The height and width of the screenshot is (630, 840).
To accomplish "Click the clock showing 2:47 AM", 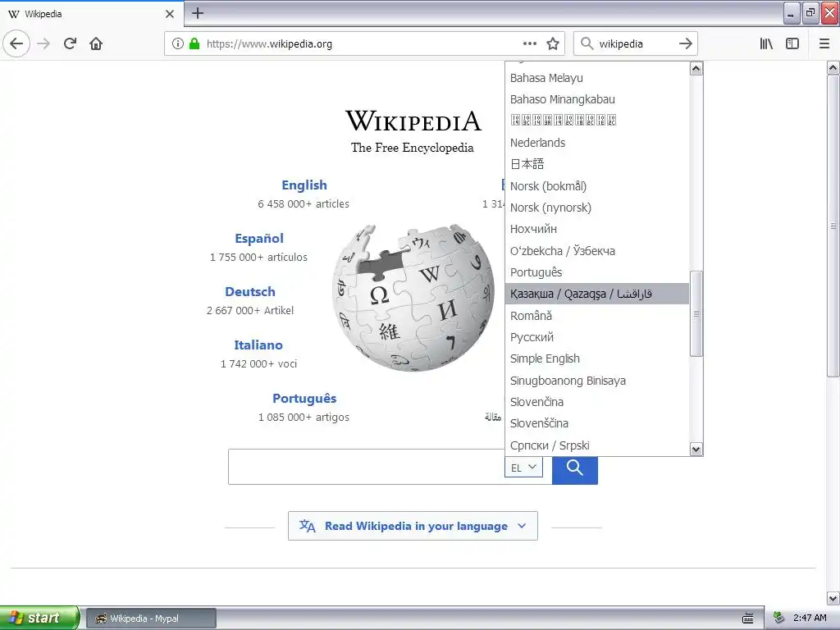I will pyautogui.click(x=810, y=619).
